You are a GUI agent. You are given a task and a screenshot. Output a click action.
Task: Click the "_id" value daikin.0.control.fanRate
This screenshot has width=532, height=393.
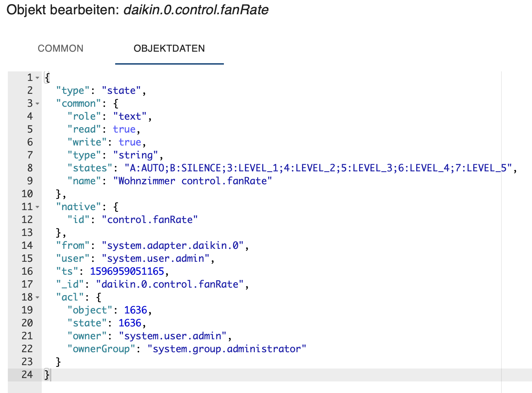170,284
